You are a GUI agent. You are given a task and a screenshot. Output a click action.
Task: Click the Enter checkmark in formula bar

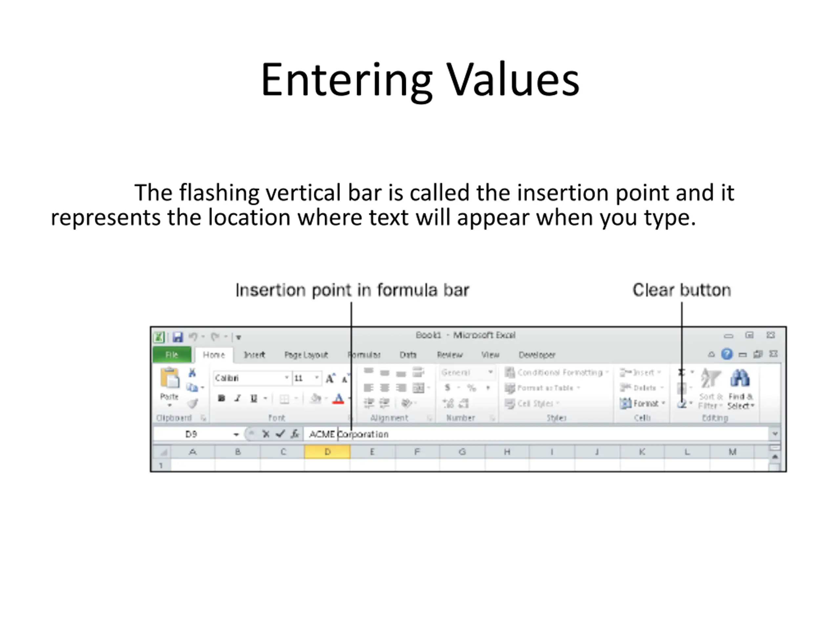pos(280,434)
